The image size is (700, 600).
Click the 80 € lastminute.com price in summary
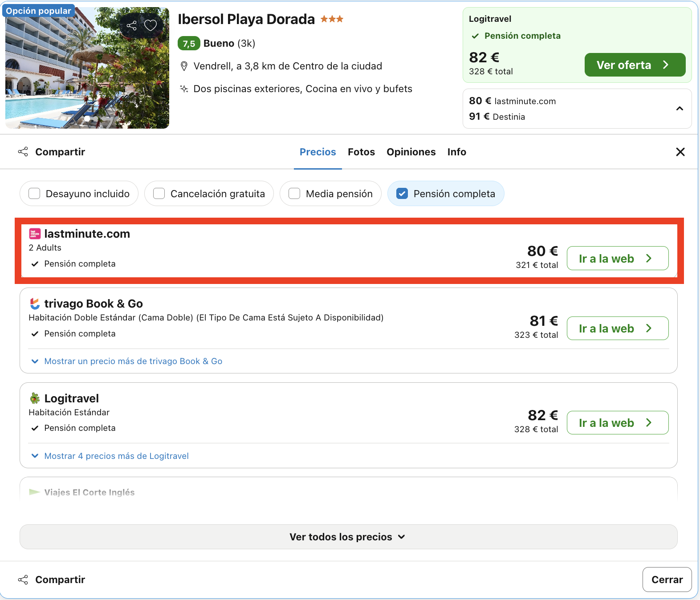(513, 101)
